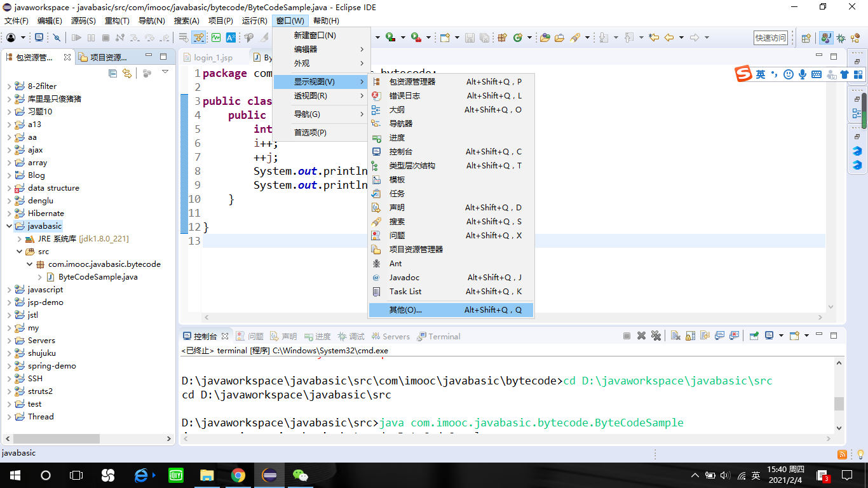Choose 其他(O)... to open the view picker
This screenshot has width=868, height=488.
point(400,309)
